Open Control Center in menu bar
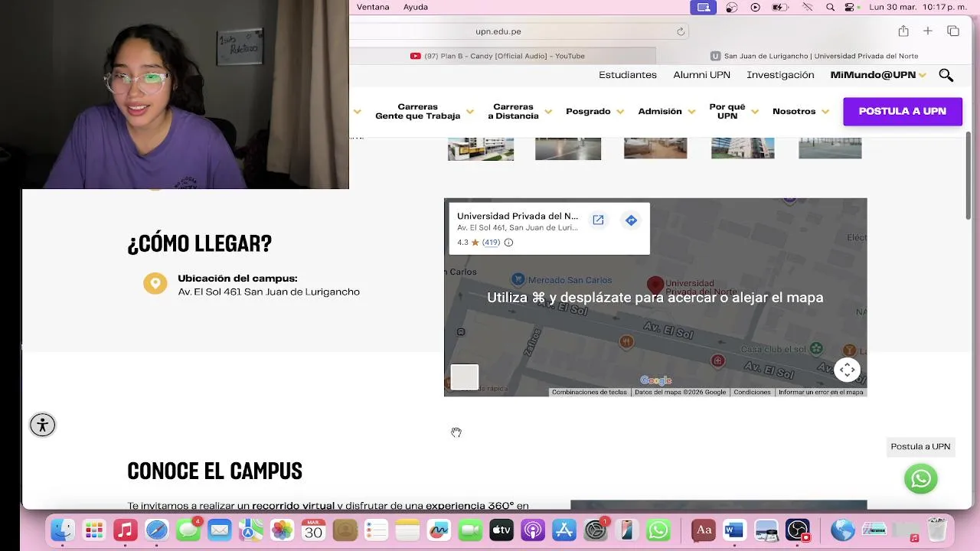980x551 pixels. pos(849,7)
